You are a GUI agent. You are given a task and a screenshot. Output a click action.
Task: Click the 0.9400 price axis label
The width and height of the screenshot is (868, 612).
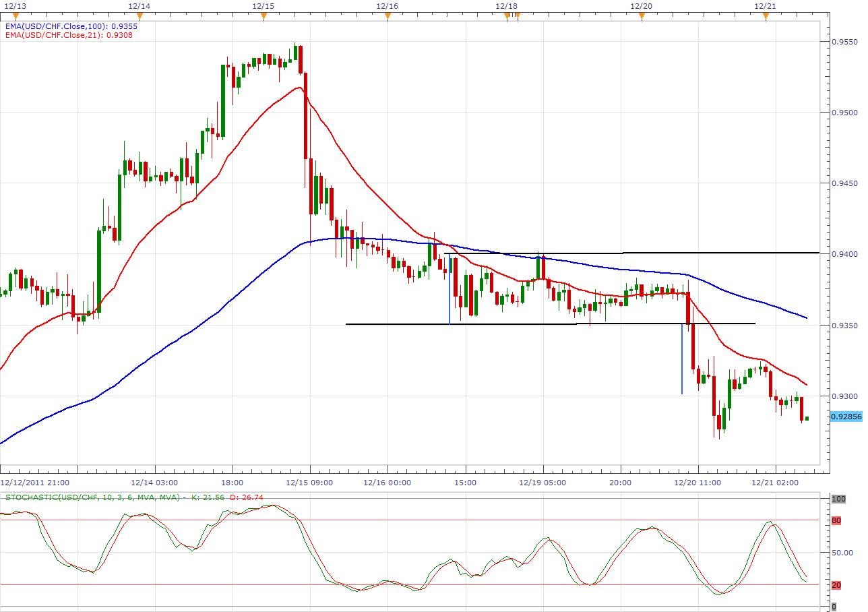(844, 254)
